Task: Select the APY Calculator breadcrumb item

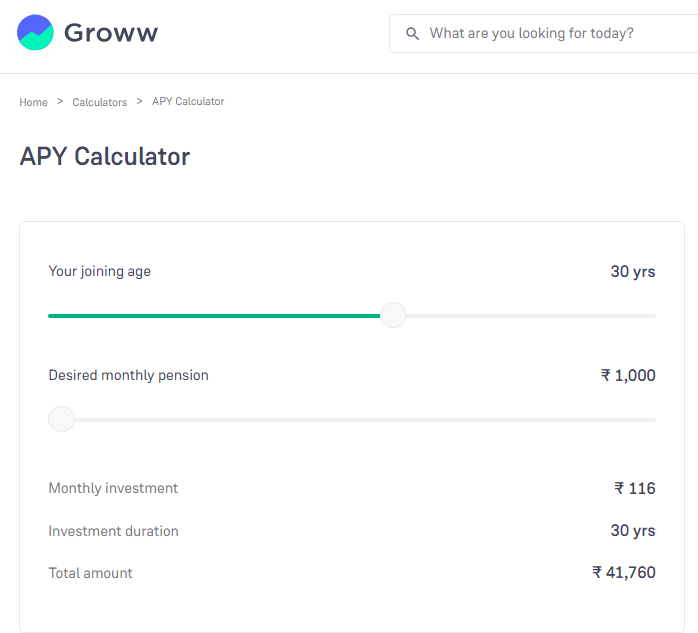Action: click(188, 102)
